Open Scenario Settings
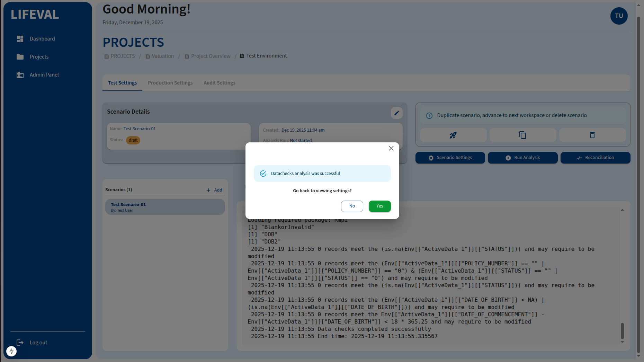This screenshot has width=644, height=362. coord(450,158)
